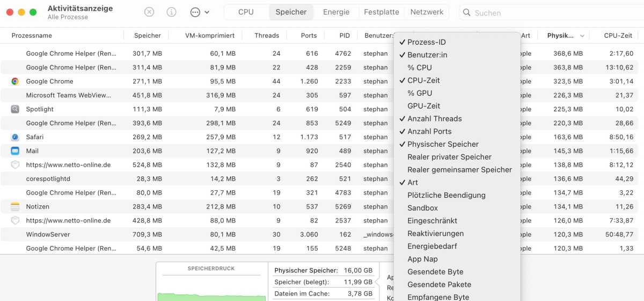Click the Google Chrome app icon in list
Viewport: 644px width, 301px height.
pyautogui.click(x=15, y=81)
